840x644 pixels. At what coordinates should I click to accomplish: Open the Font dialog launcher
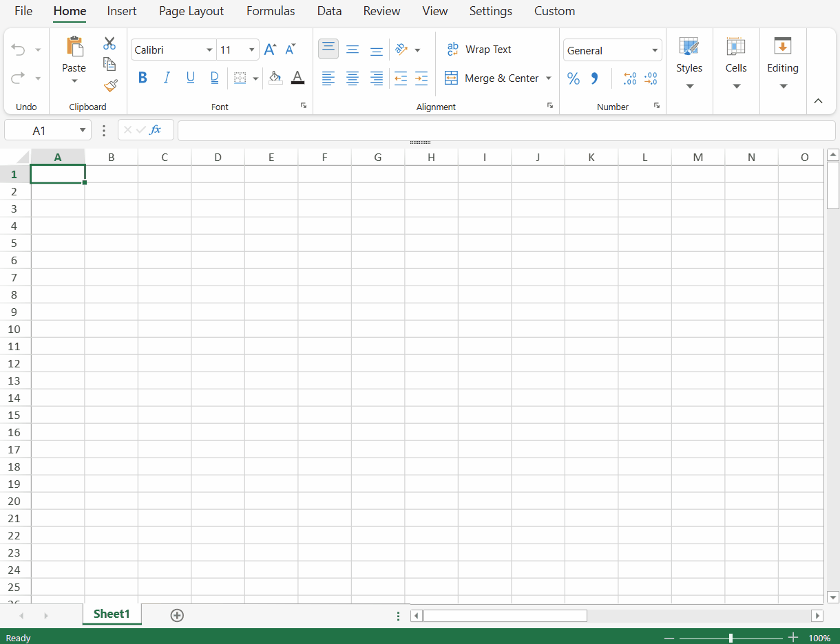click(x=304, y=105)
